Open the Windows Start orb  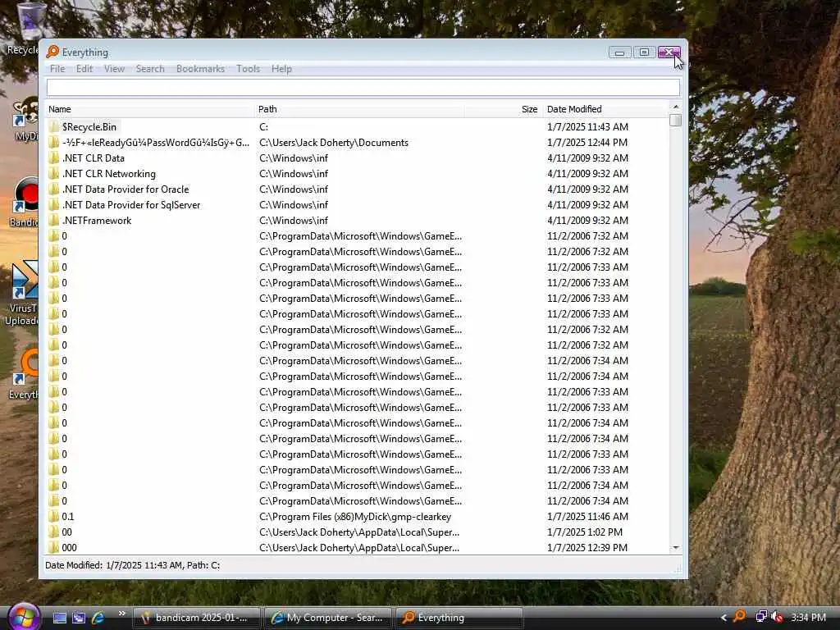(x=22, y=617)
